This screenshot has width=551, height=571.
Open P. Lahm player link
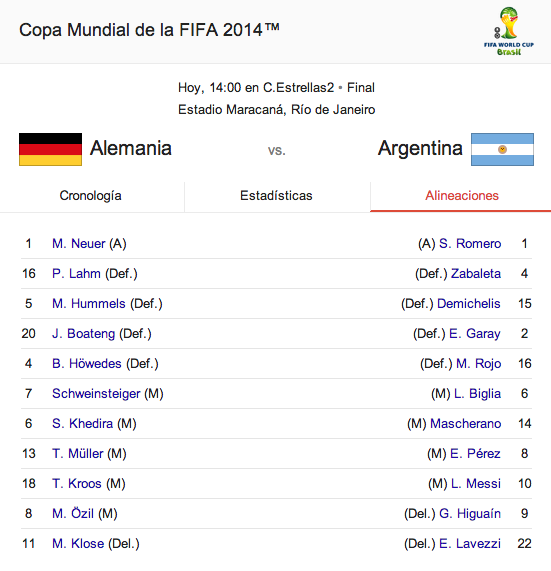pyautogui.click(x=76, y=273)
